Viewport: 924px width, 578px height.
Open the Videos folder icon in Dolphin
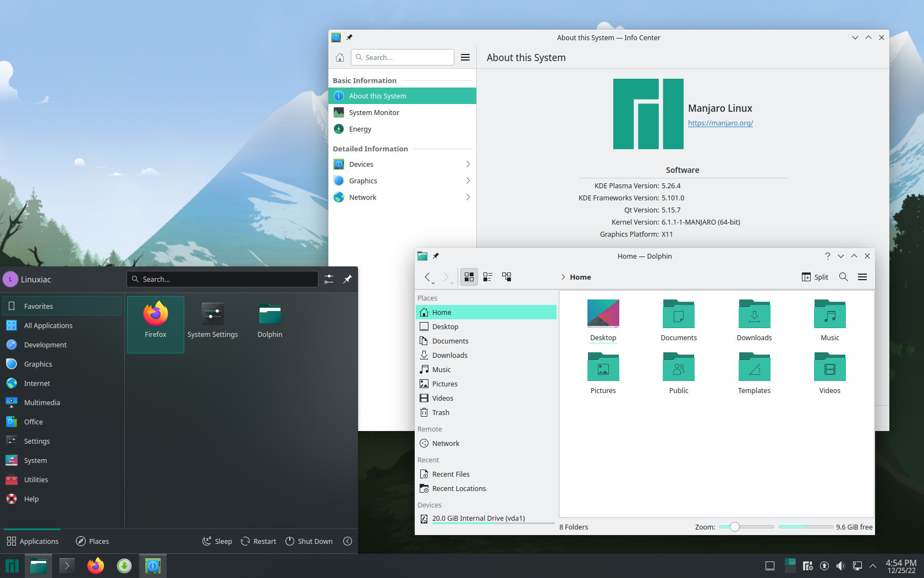pyautogui.click(x=830, y=373)
